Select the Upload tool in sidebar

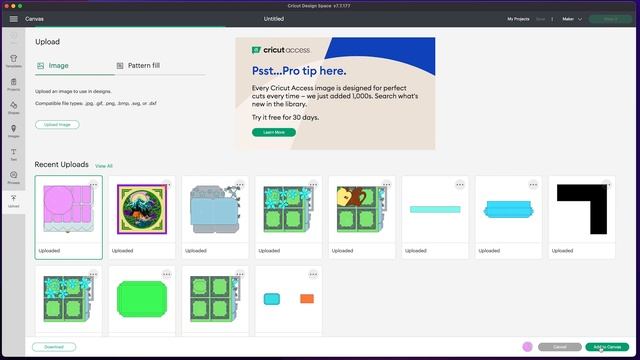[x=13, y=201]
